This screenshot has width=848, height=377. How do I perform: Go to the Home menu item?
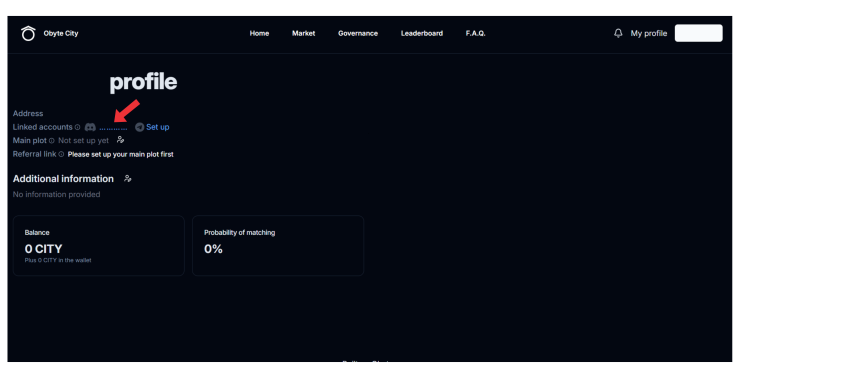pos(259,34)
